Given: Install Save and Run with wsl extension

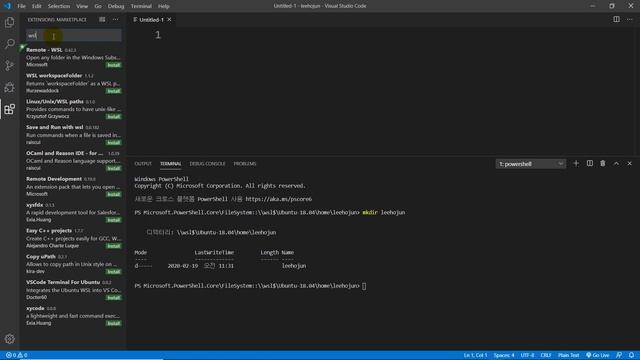Looking at the screenshot, I should pyautogui.click(x=113, y=142).
